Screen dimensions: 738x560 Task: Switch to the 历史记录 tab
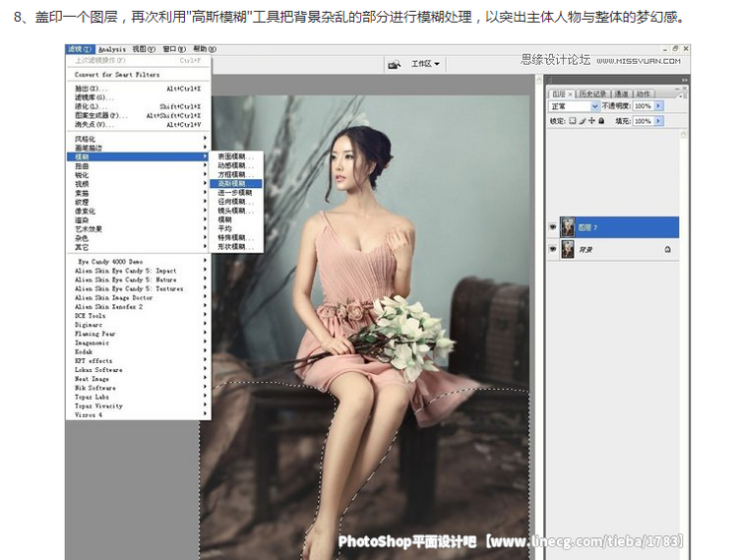592,94
